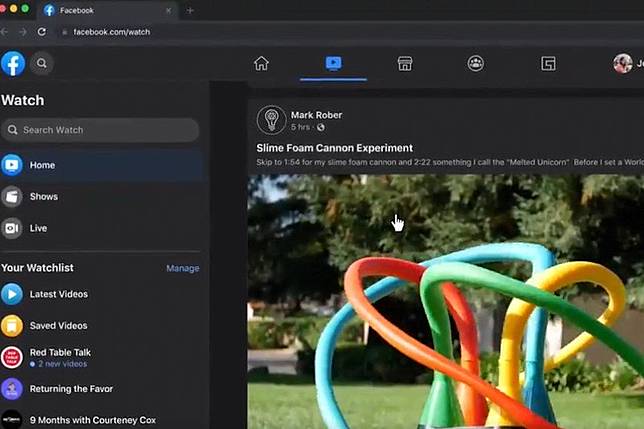Open the Gaming icon in top navigation
This screenshot has width=644, height=429.
point(548,63)
